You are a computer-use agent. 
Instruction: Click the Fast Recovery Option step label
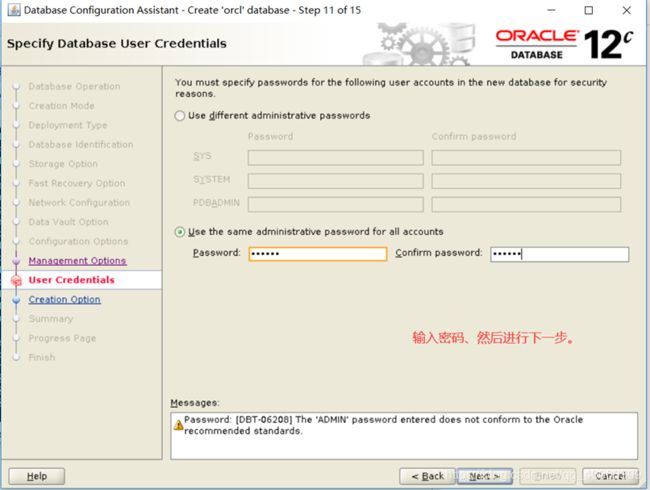77,183
